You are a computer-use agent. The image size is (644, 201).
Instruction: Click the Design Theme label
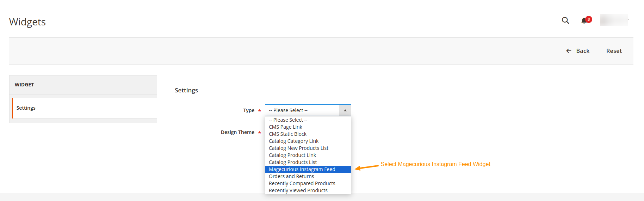[x=237, y=132]
